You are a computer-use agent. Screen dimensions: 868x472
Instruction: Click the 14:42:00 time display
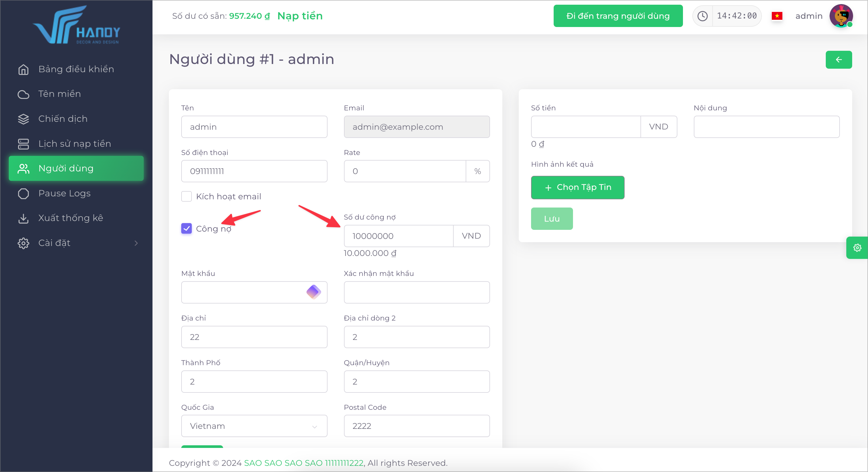tap(737, 16)
